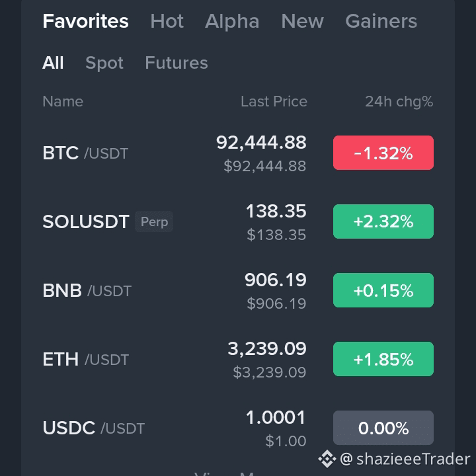Image resolution: width=476 pixels, height=476 pixels.
Task: Click the green +2.32% change badge
Action: (x=383, y=221)
